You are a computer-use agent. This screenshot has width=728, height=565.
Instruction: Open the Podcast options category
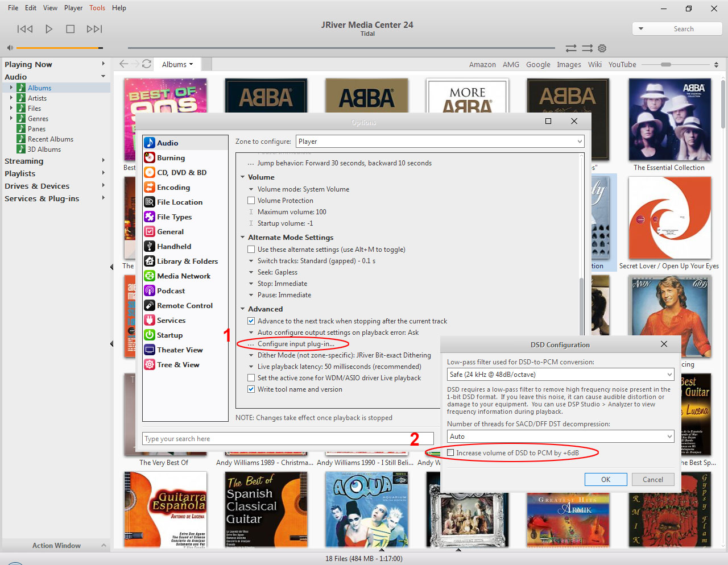pos(171,290)
